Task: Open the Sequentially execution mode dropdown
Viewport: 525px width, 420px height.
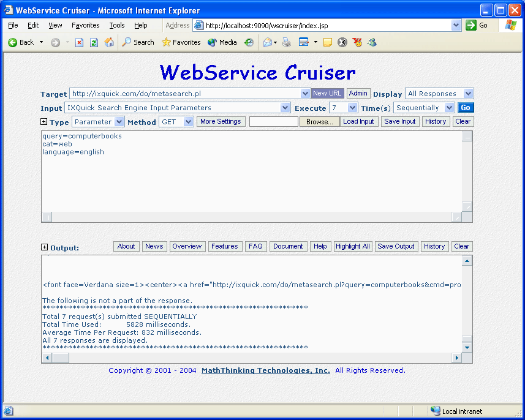Action: 449,108
